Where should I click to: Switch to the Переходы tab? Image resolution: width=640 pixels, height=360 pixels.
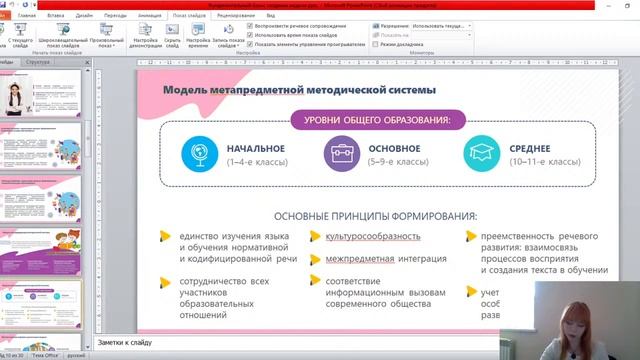[x=115, y=16]
